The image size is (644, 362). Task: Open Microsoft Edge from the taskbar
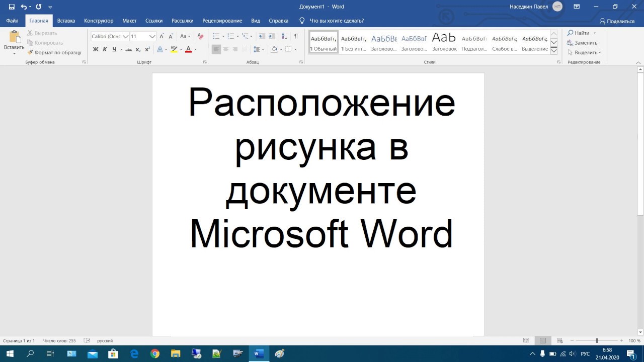pyautogui.click(x=134, y=353)
